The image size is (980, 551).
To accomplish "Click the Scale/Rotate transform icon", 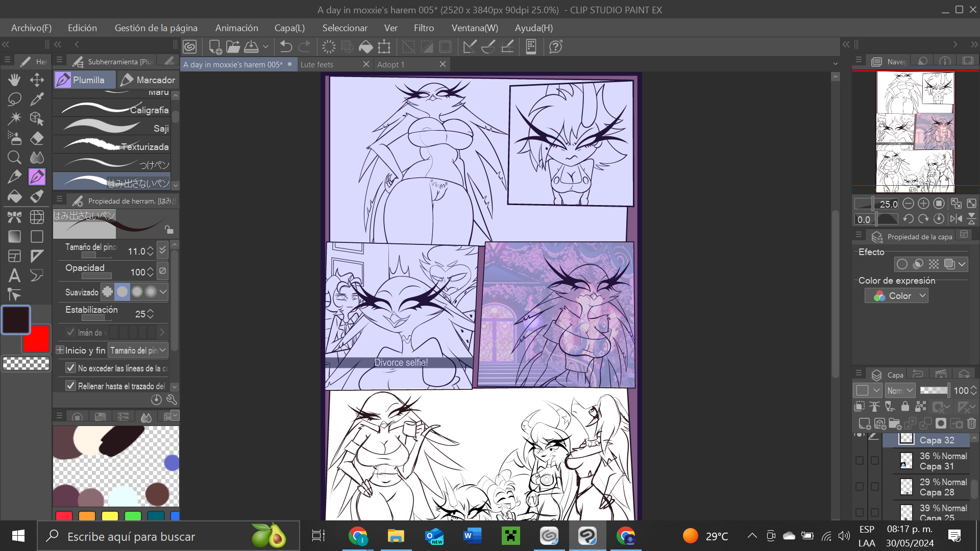I will click(384, 47).
